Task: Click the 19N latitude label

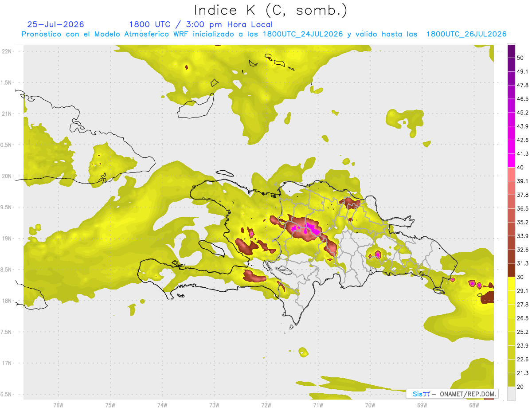Action: click(x=7, y=239)
